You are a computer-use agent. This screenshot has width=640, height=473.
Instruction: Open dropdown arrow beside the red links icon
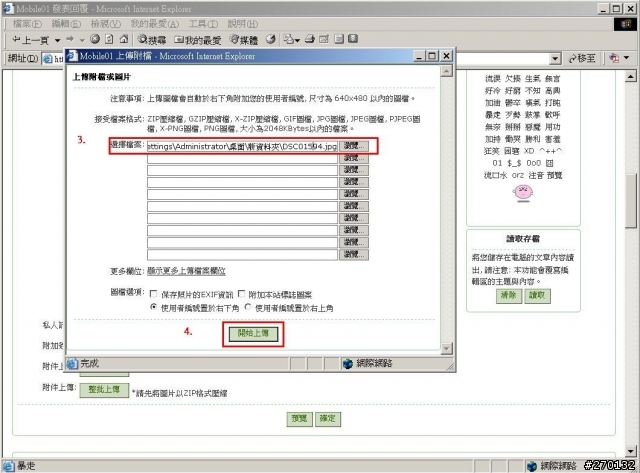(x=627, y=58)
